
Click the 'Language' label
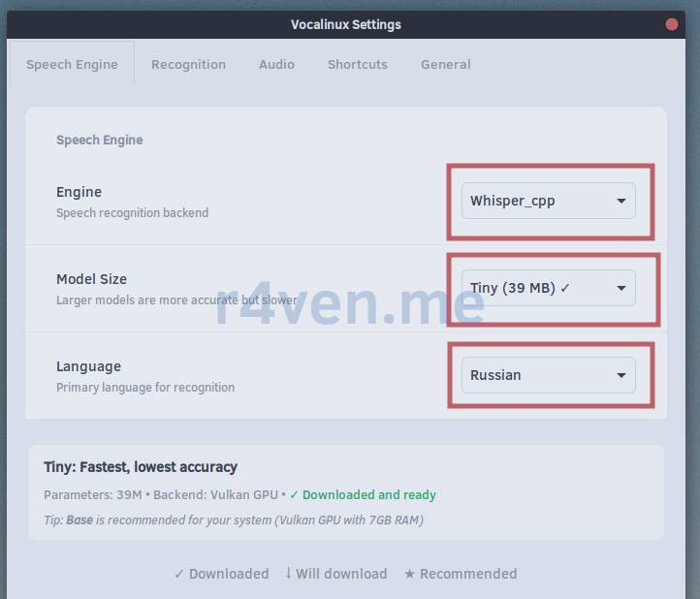[x=88, y=366]
